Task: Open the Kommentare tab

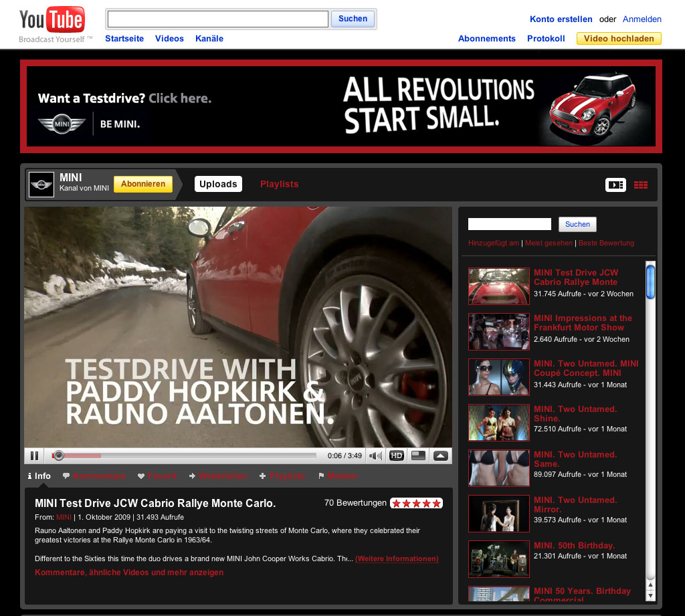Action: (x=94, y=476)
